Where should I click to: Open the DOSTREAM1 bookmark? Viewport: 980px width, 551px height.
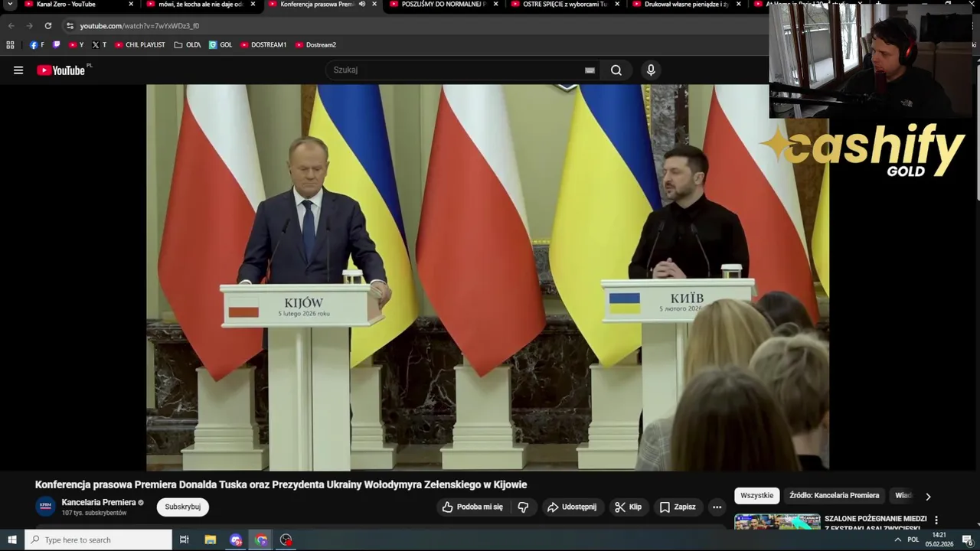(x=263, y=44)
